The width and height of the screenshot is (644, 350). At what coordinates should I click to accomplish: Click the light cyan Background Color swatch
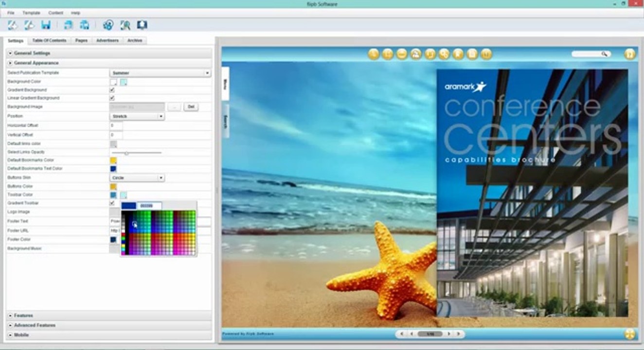click(x=124, y=82)
